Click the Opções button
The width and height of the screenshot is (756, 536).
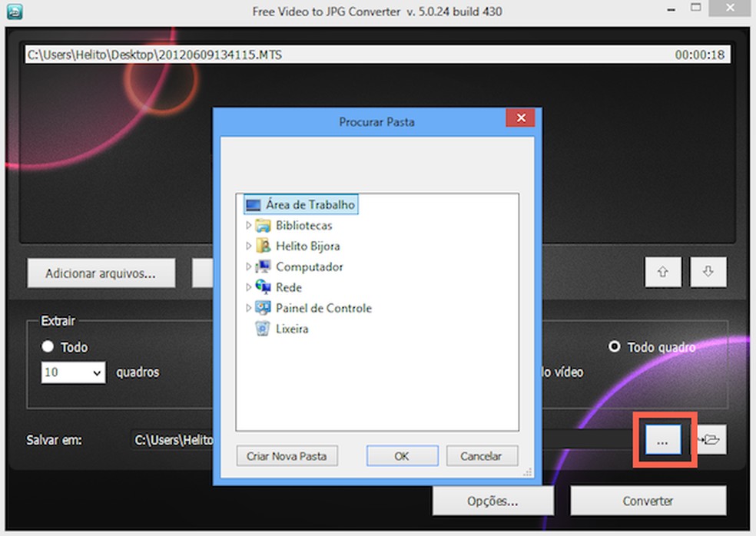click(492, 501)
